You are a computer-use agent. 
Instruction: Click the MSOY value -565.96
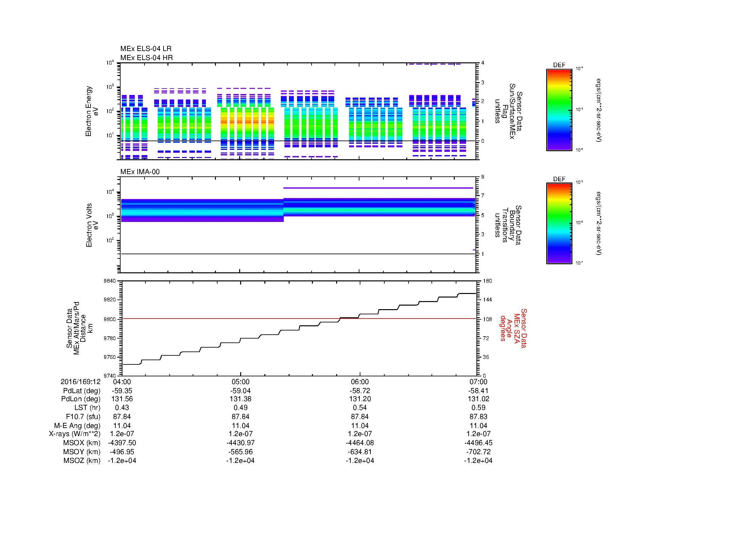[x=241, y=452]
